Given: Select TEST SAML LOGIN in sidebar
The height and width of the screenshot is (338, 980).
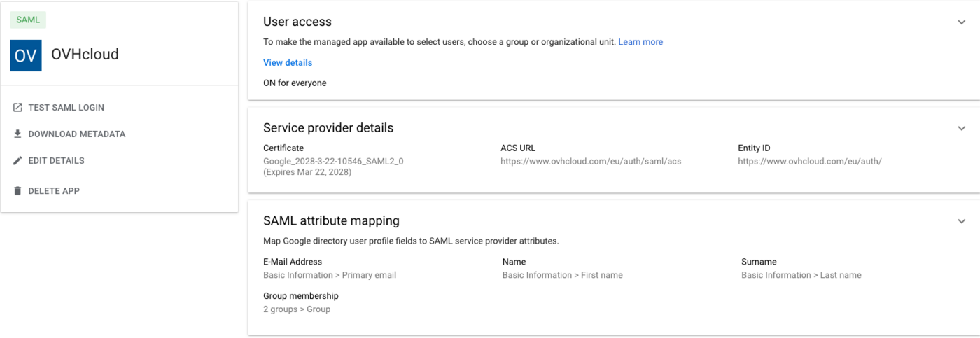Looking at the screenshot, I should pos(66,108).
